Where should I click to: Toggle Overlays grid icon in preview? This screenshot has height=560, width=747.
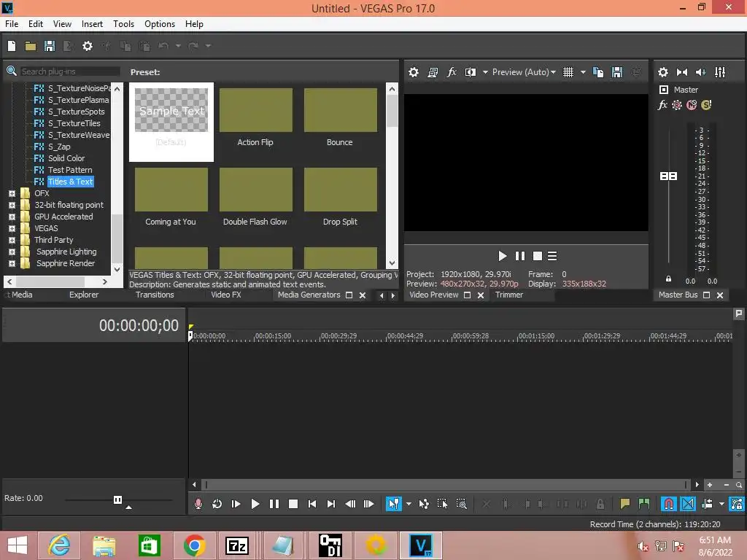568,72
